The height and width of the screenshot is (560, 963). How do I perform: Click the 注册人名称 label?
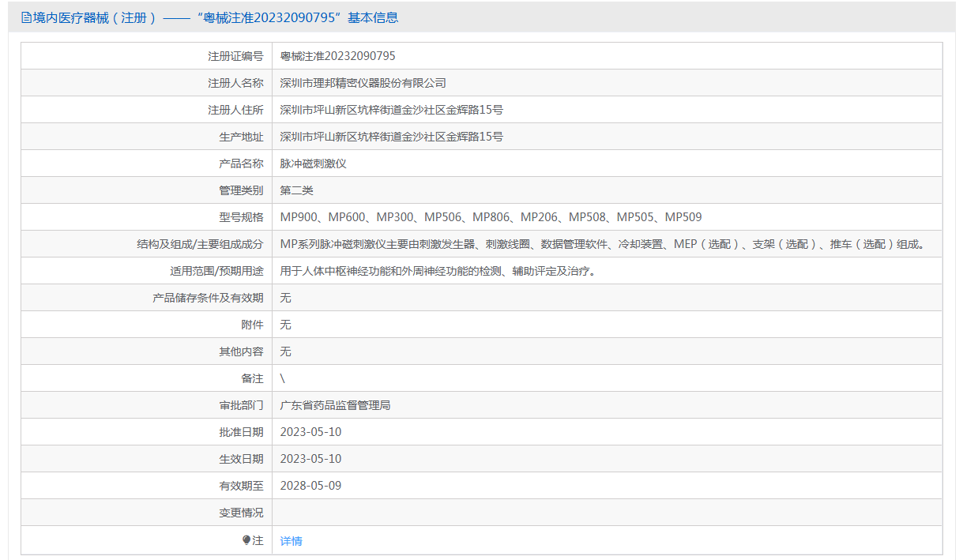(235, 83)
